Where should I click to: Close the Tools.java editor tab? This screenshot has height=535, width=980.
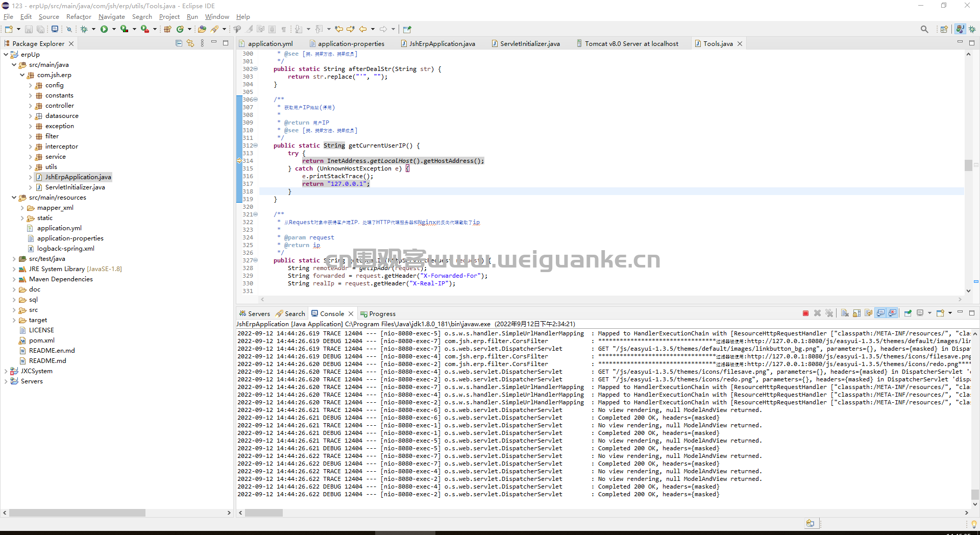pos(740,44)
